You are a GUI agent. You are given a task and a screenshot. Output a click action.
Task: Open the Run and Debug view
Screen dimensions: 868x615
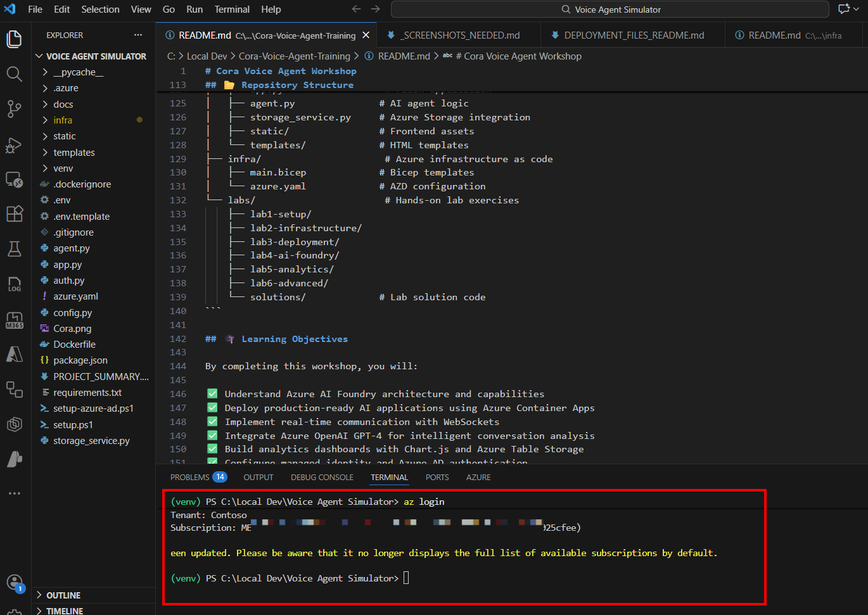coord(14,145)
